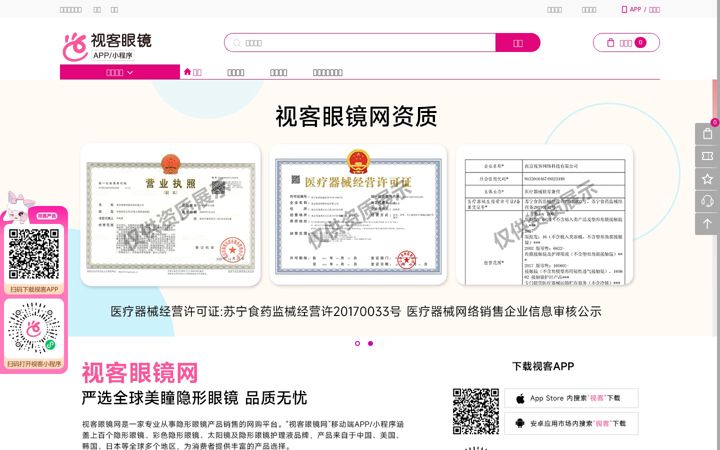
Task: Select the home tab with house icon
Action: 192,72
